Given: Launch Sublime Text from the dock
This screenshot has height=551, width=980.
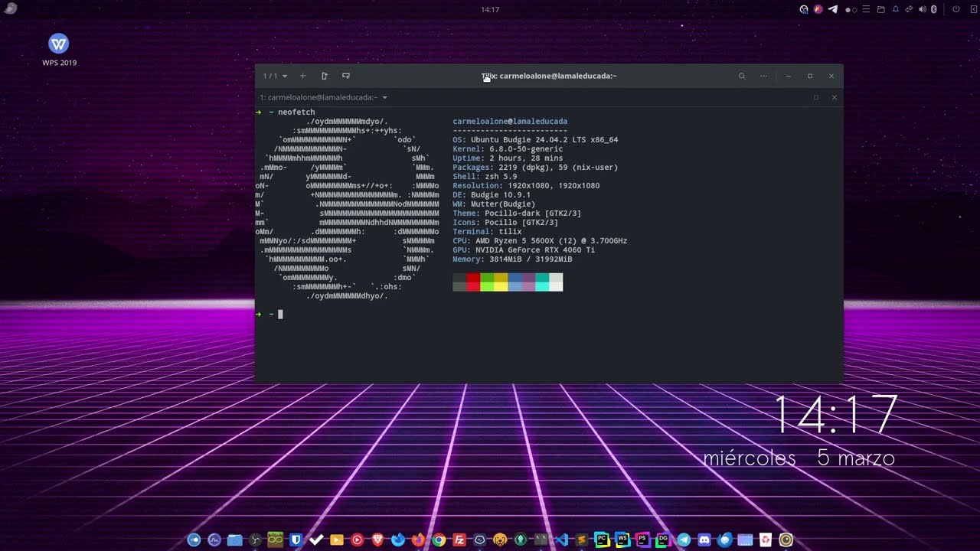Looking at the screenshot, I should (582, 540).
